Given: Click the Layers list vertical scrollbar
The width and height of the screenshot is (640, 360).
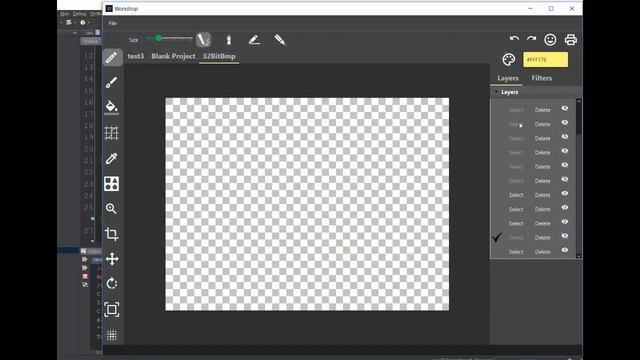Looking at the screenshot, I should click(x=578, y=178).
